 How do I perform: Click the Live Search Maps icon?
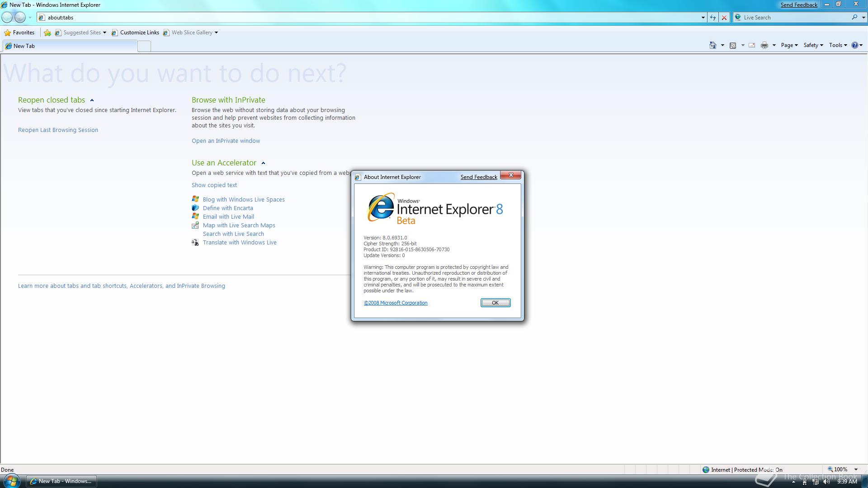(x=195, y=225)
